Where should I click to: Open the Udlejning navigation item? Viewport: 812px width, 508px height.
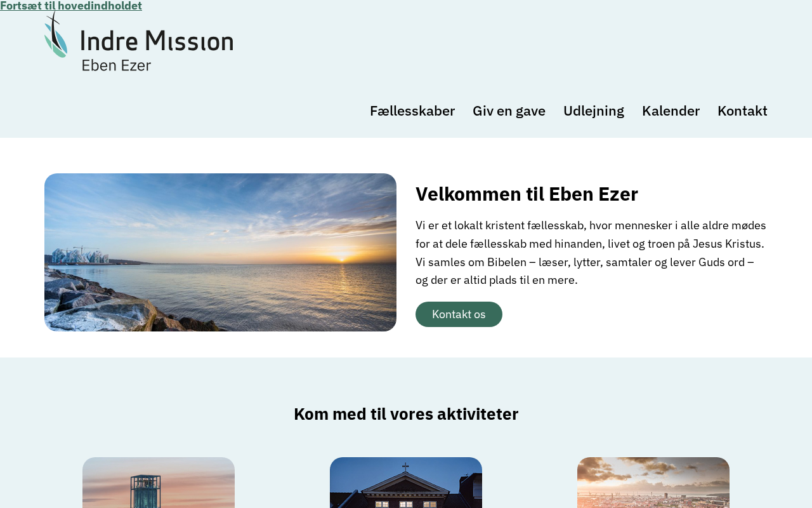(x=594, y=110)
